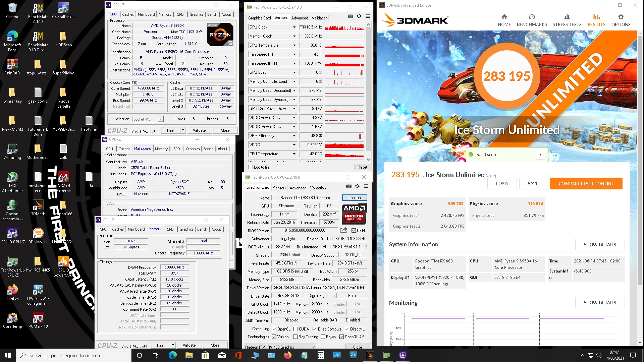Click BIOS version share/export icon
Viewport: 644px width, 362px height.
(344, 230)
